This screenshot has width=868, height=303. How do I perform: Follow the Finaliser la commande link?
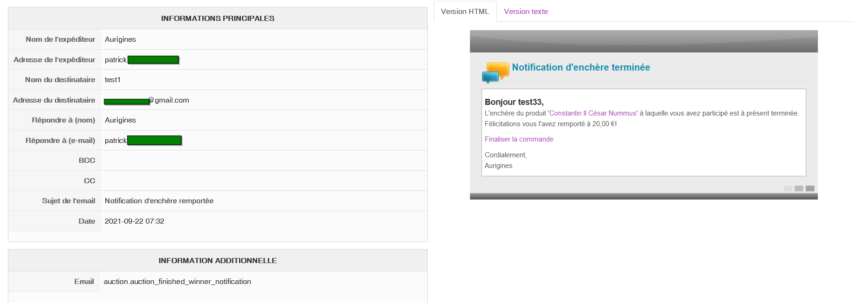point(519,139)
